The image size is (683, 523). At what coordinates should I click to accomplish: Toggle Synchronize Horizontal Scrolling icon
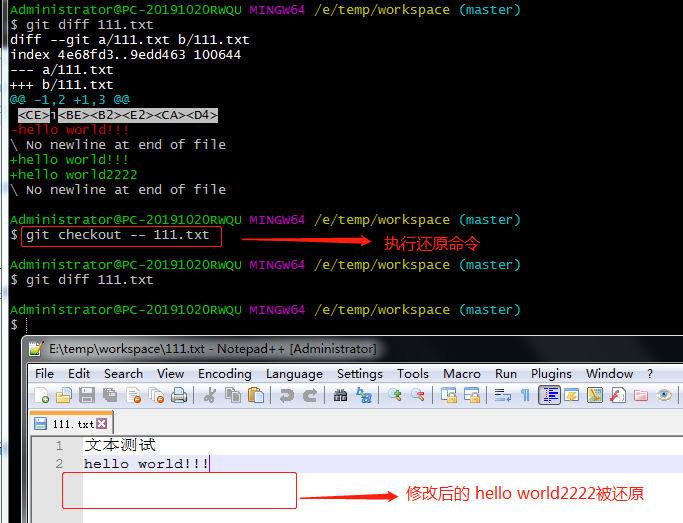pos(472,395)
